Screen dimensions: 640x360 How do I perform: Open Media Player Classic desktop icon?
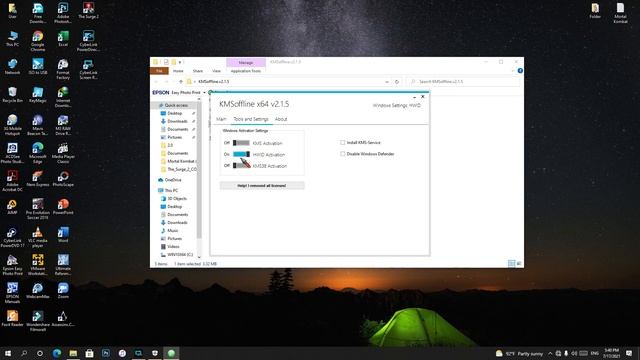click(x=63, y=153)
